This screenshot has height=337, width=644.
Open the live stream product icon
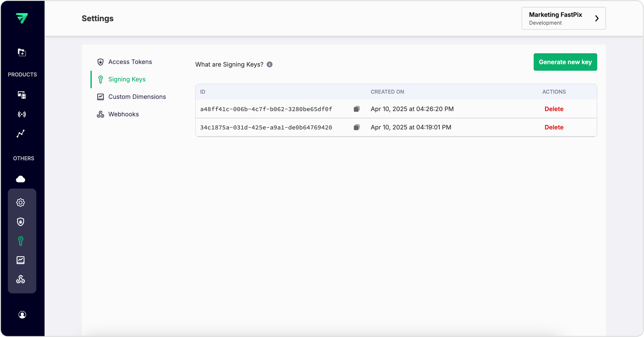tap(22, 114)
